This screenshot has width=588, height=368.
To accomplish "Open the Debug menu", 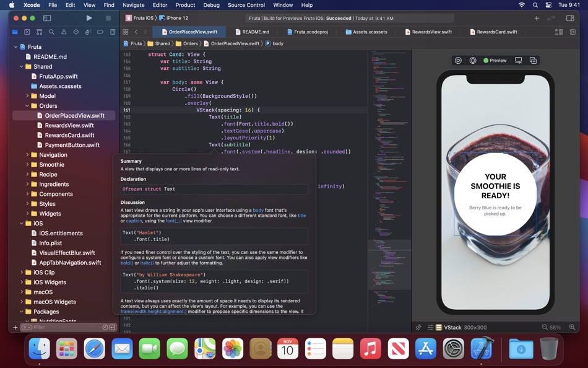I will 212,5.
